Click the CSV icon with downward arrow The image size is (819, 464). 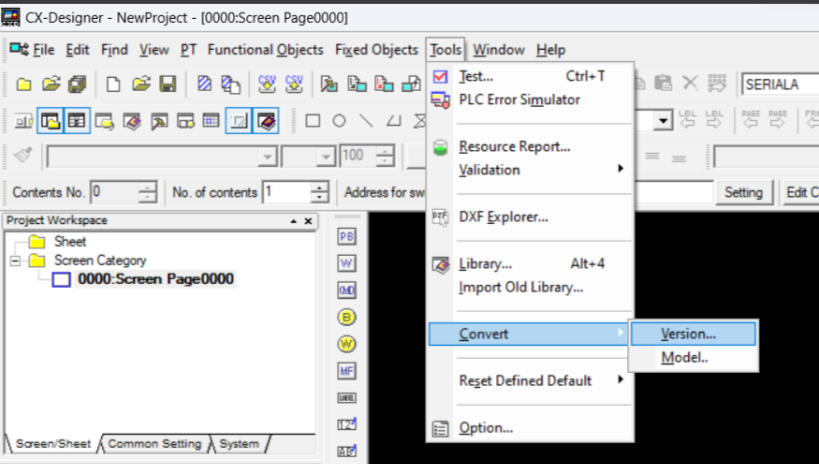click(x=267, y=84)
